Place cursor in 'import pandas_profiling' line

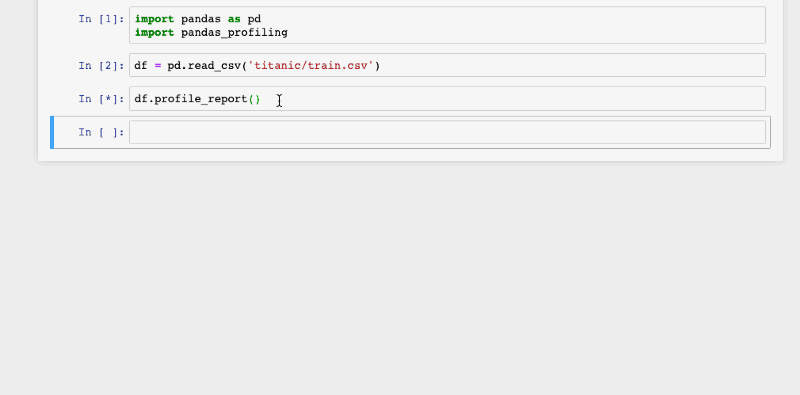click(211, 33)
